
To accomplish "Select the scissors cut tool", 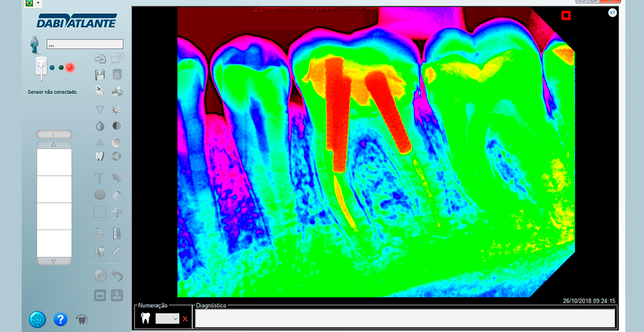I will tap(117, 212).
